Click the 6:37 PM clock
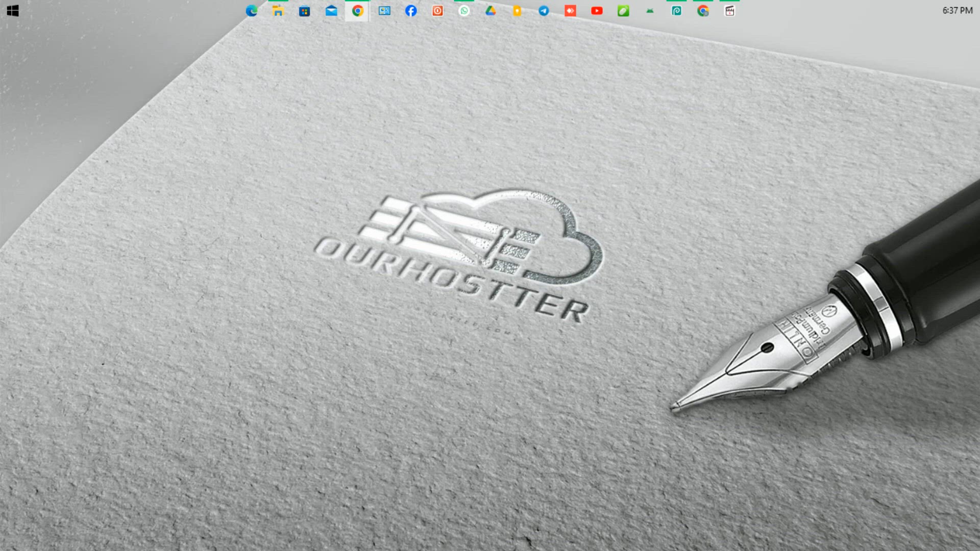Screen dimensions: 980x551 [957, 11]
